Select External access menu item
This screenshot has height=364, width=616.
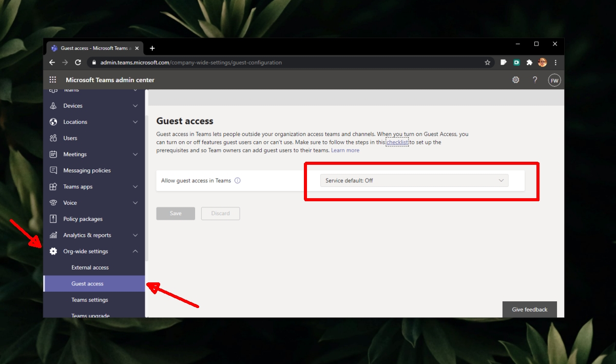pos(94,267)
